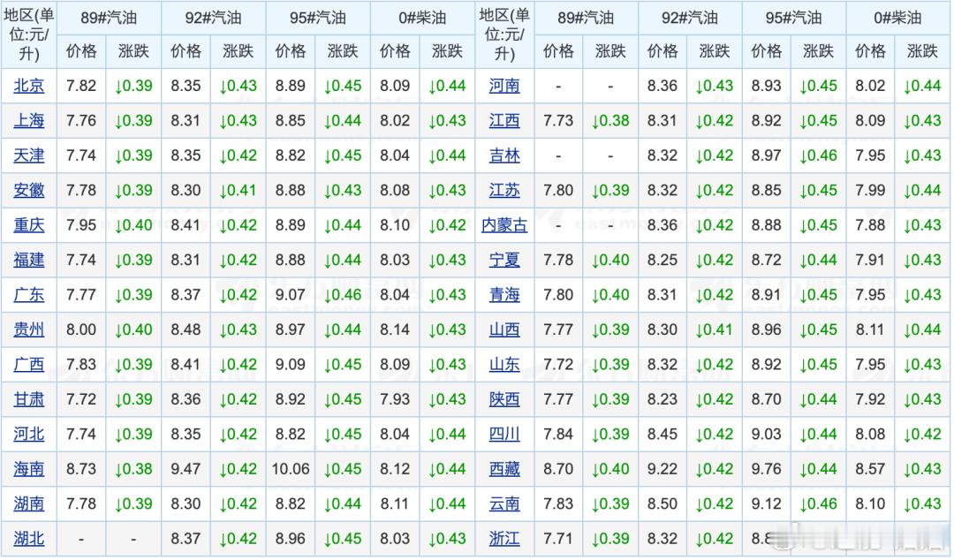Click 广东 95# price 9.07
The width and height of the screenshot is (954, 560).
(x=291, y=295)
